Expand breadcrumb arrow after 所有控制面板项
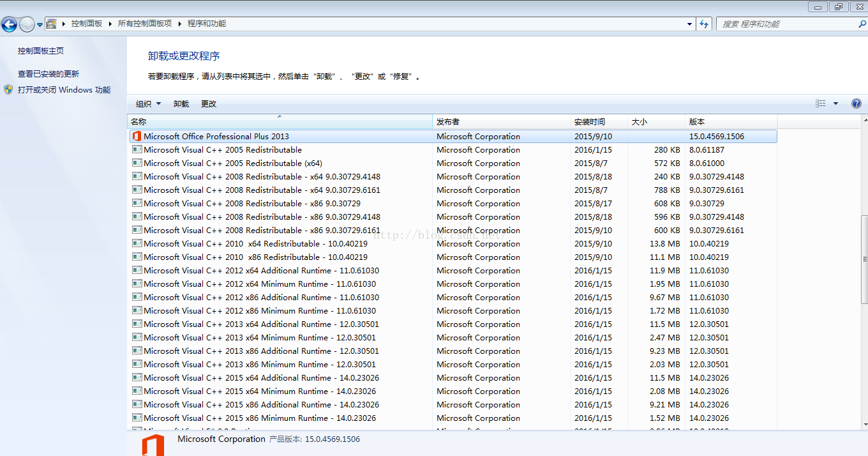Viewport: 868px width, 456px height. tap(180, 24)
